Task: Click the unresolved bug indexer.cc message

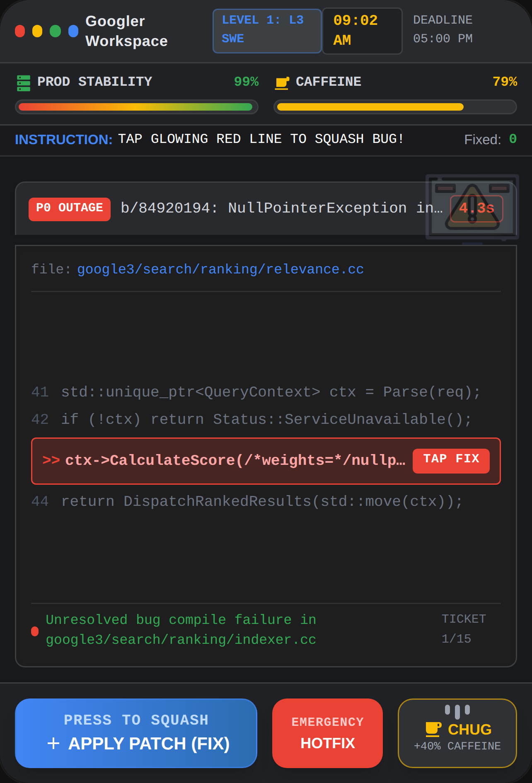Action: (x=181, y=630)
